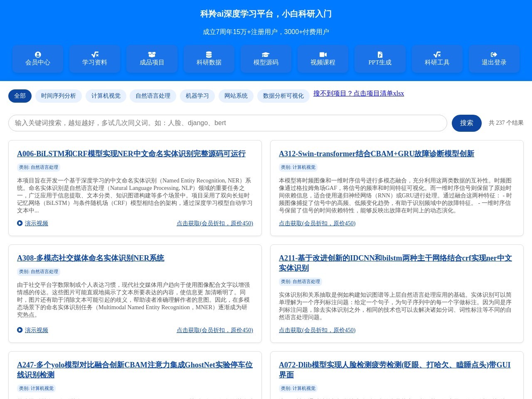This screenshot has width=532, height=399.
Task: Select the 学习资料 learning materials icon
Action: point(95,59)
